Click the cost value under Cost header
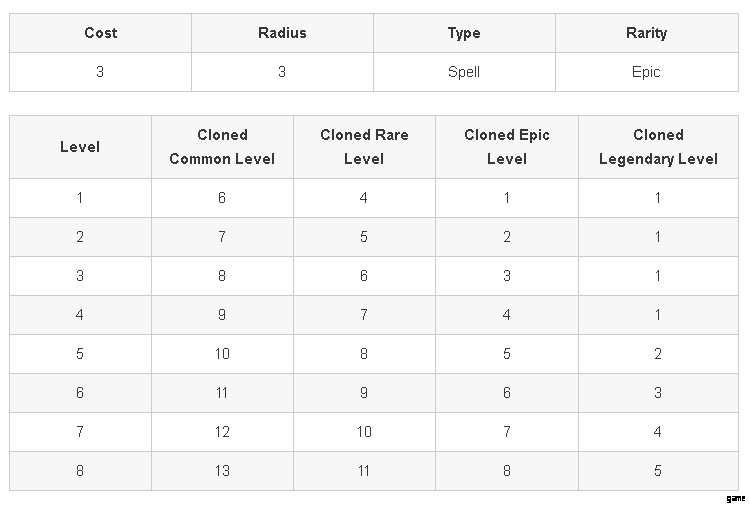The height and width of the screenshot is (505, 750). [100, 72]
